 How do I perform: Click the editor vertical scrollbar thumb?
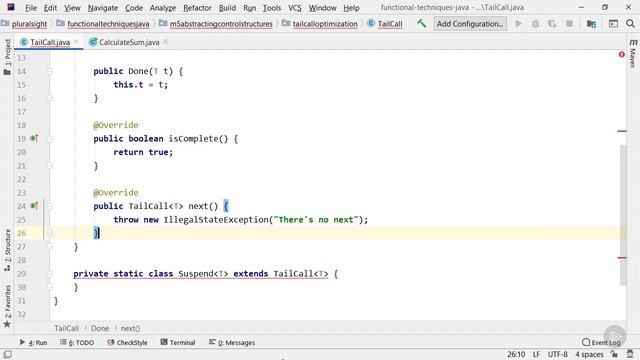point(623,215)
